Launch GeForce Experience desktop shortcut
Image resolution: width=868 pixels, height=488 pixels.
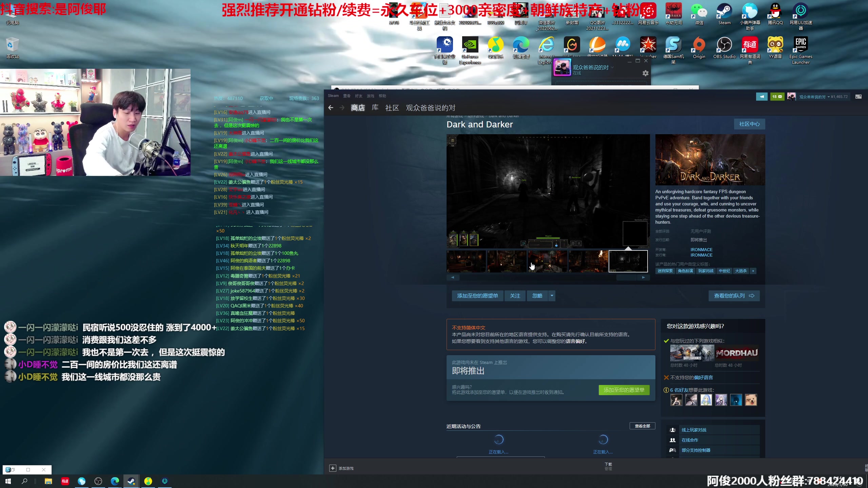[470, 50]
